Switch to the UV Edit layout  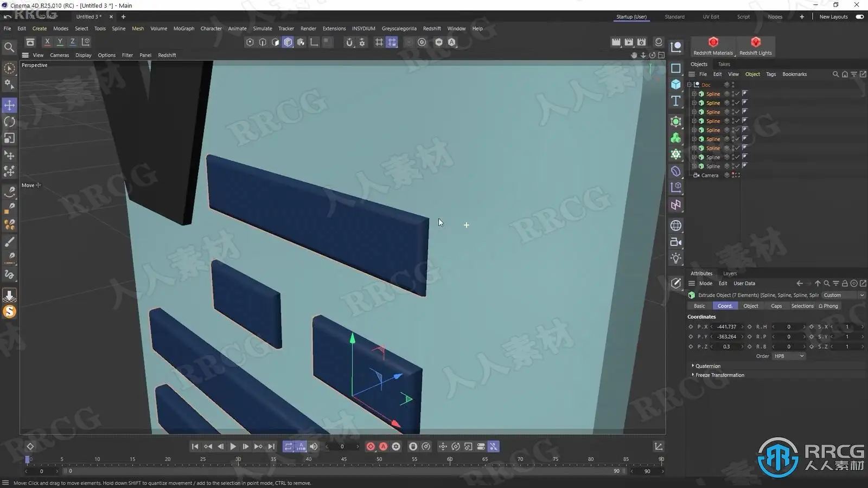[711, 17]
